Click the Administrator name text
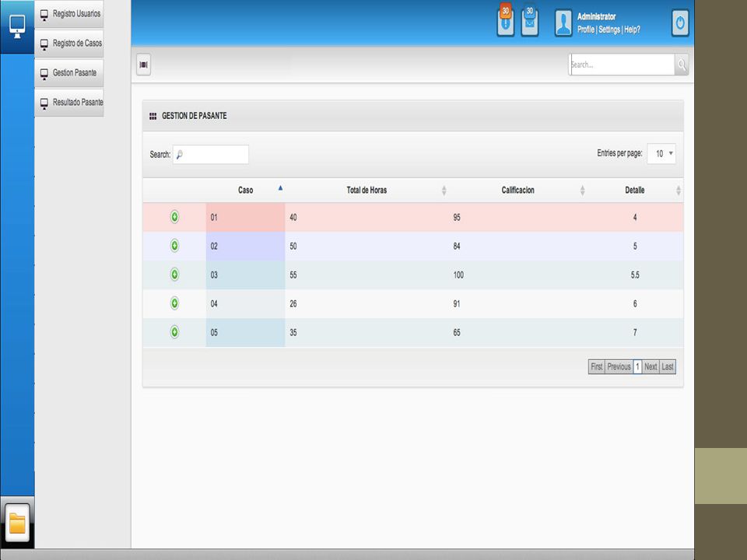747x560 pixels. click(597, 16)
